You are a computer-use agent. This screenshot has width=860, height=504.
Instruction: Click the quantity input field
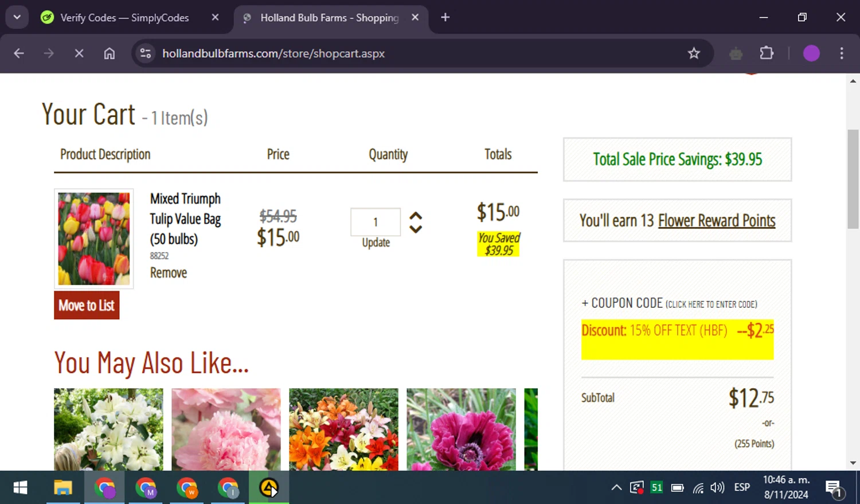coord(376,222)
